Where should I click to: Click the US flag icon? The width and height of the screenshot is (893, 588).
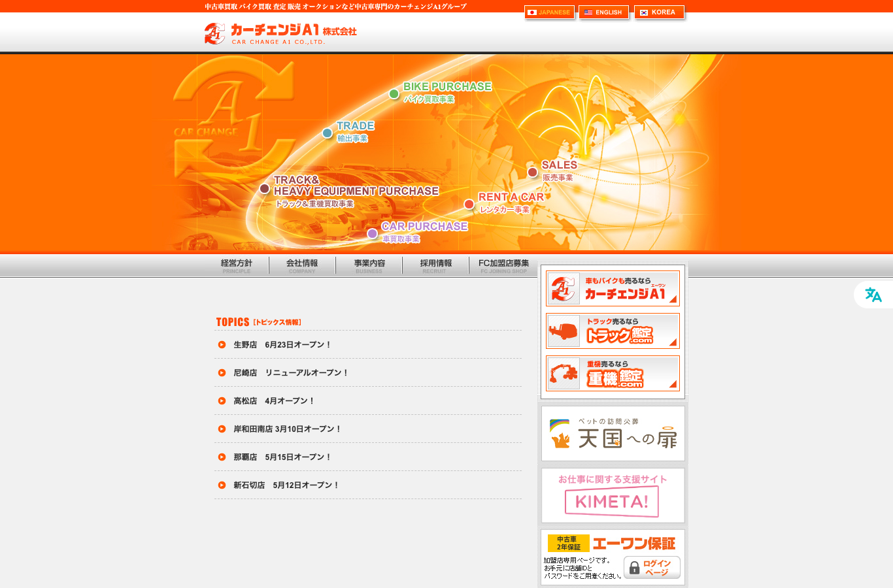click(x=588, y=12)
